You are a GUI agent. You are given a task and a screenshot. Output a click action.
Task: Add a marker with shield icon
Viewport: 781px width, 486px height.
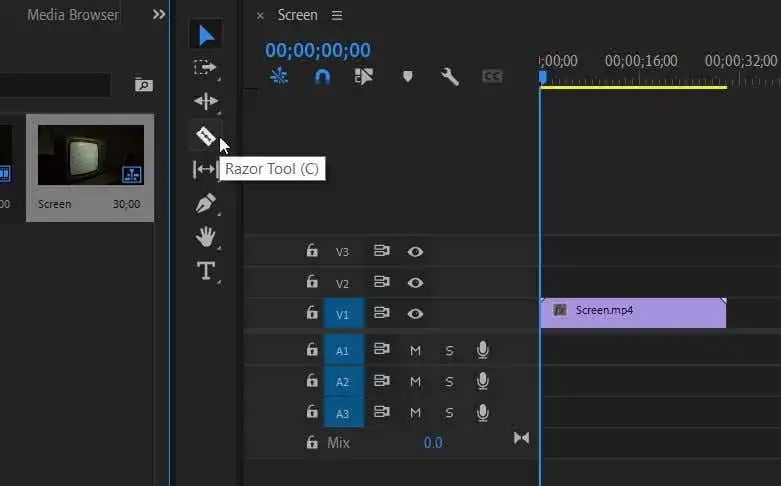tap(407, 76)
